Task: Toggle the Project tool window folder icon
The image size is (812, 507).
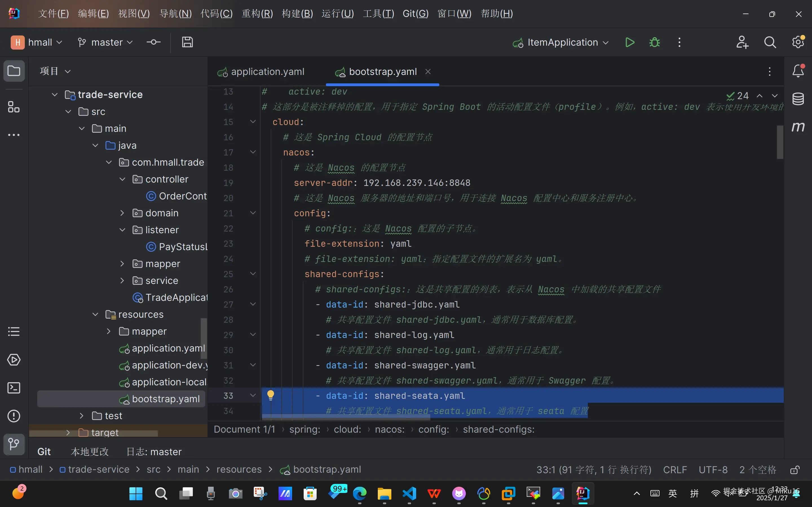Action: point(14,71)
